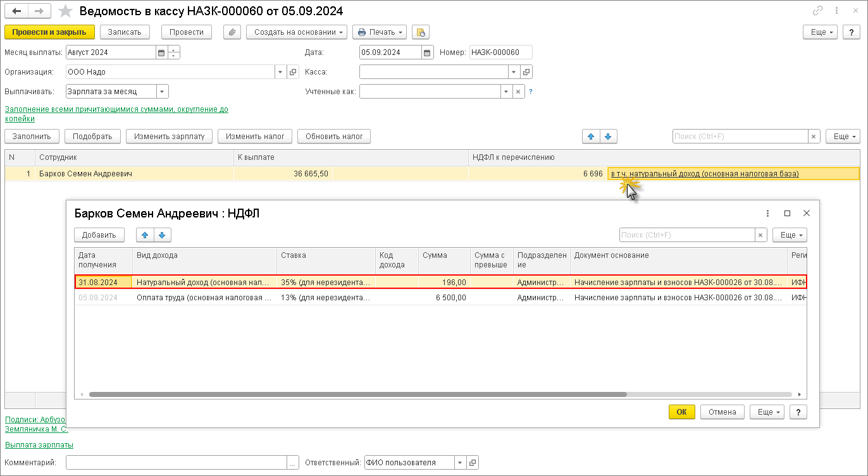Clear the НДФЛ dialog search field
This screenshot has height=476, width=868.
click(x=762, y=235)
